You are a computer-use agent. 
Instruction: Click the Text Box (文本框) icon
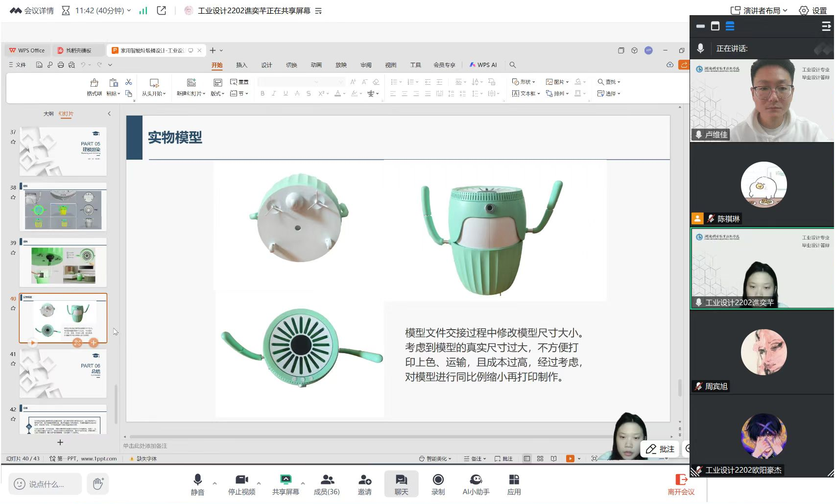pos(525,93)
